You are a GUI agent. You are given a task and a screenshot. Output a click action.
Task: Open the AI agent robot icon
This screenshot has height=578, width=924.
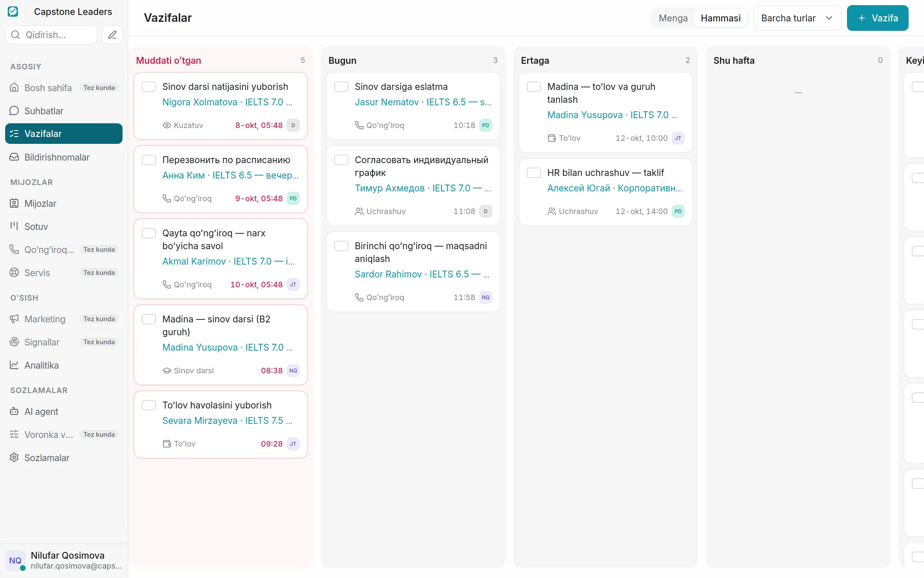14,411
